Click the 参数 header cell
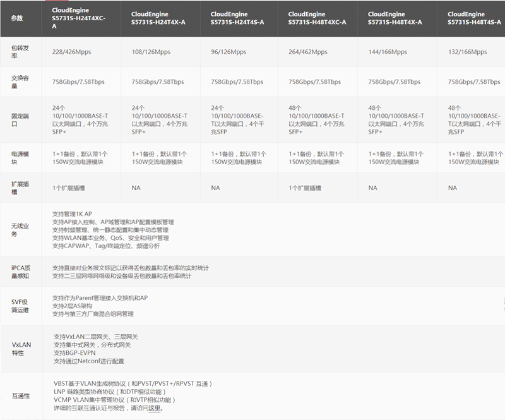505x420 pixels. [x=17, y=18]
